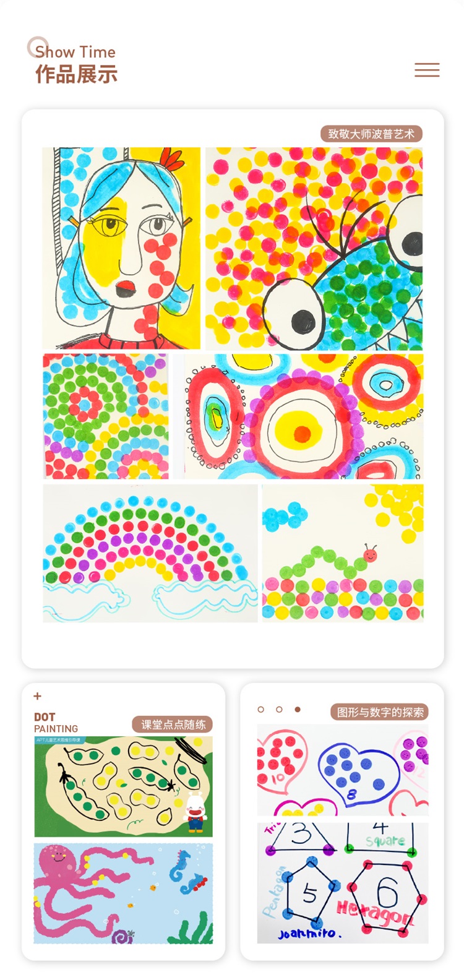Open the pink octopus underwater painting
The image size is (464, 980).
(123, 893)
